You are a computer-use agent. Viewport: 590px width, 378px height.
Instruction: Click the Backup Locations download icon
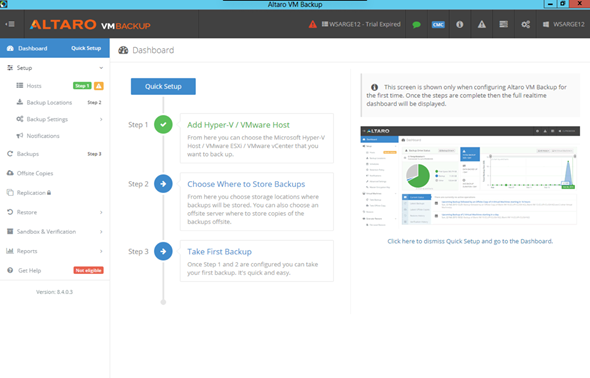pos(20,102)
